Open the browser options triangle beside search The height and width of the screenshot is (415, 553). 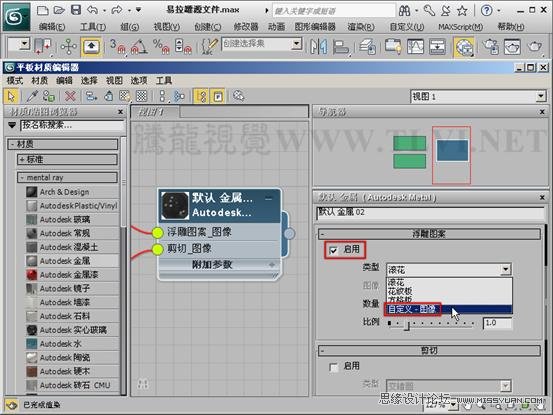(12, 125)
